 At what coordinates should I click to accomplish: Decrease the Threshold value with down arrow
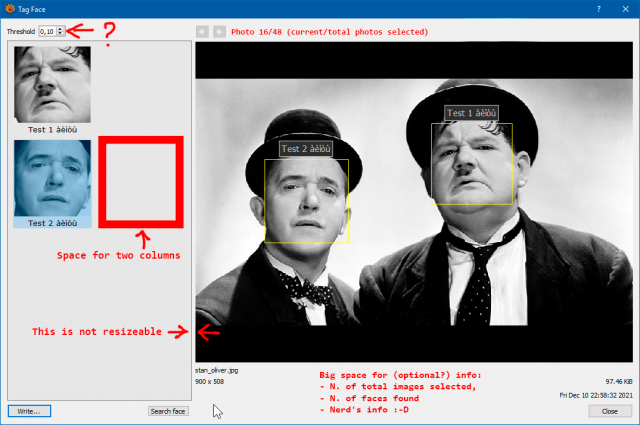point(60,33)
